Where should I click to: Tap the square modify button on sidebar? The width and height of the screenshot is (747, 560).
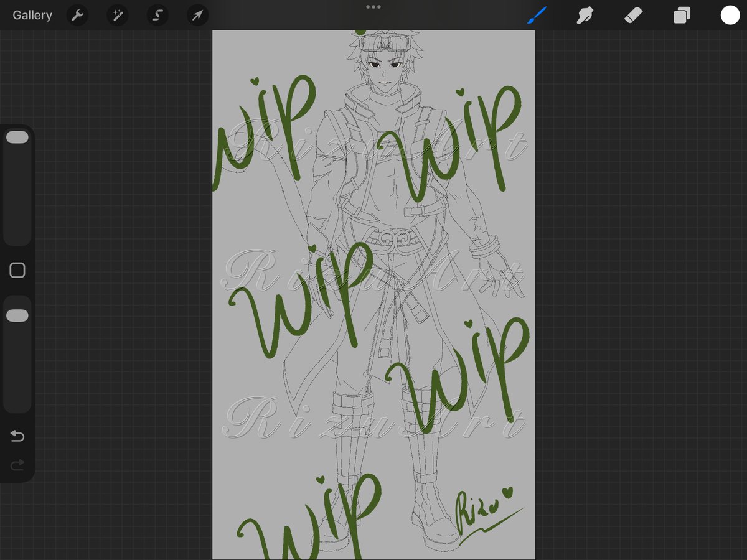(17, 270)
